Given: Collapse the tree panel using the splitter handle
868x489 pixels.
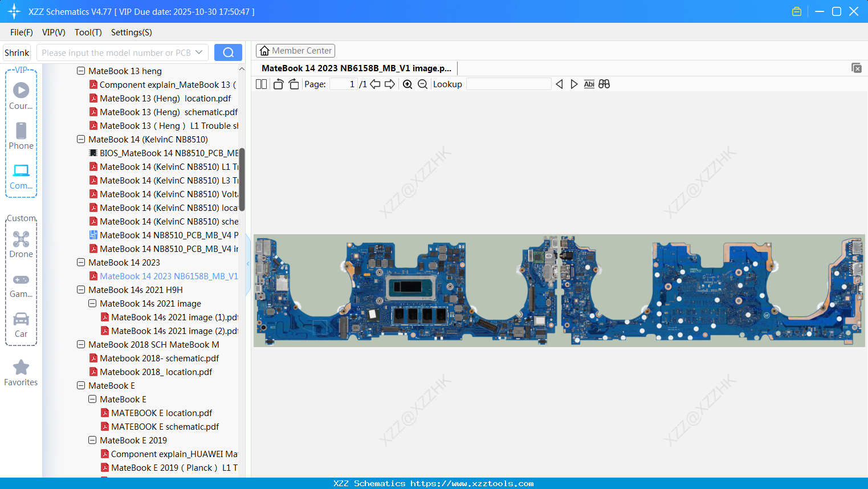Looking at the screenshot, I should pyautogui.click(x=248, y=263).
